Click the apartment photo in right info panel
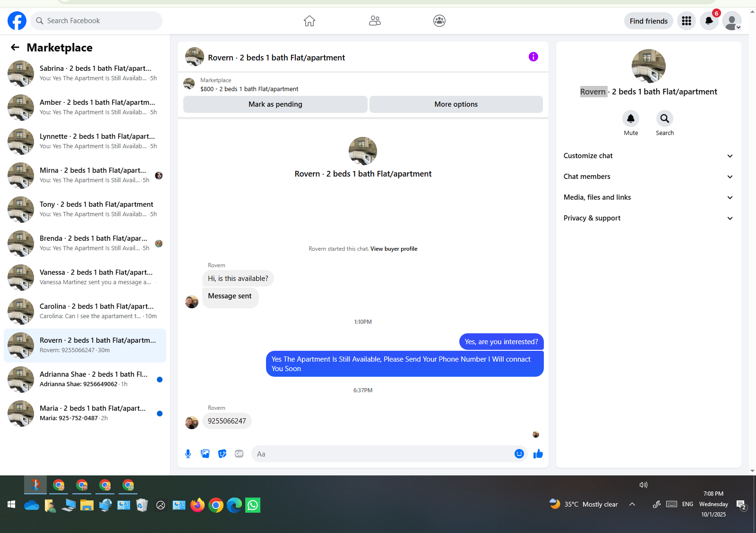The image size is (756, 533). (649, 66)
